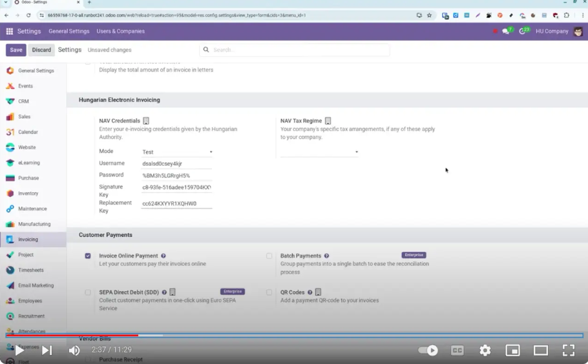Toggle the video autoplay switch
Screen dimensions: 588x364
pos(428,350)
